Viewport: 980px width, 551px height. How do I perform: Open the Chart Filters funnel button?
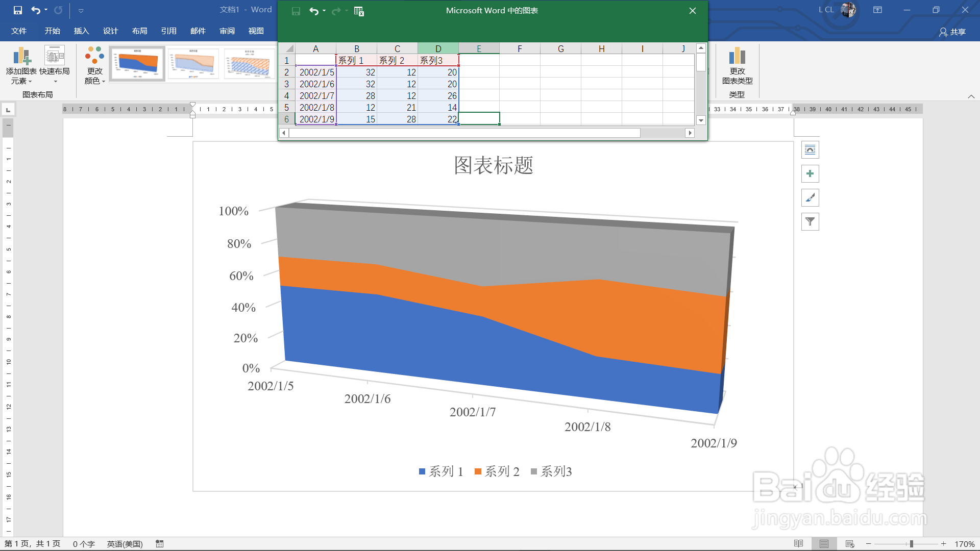[x=810, y=222]
